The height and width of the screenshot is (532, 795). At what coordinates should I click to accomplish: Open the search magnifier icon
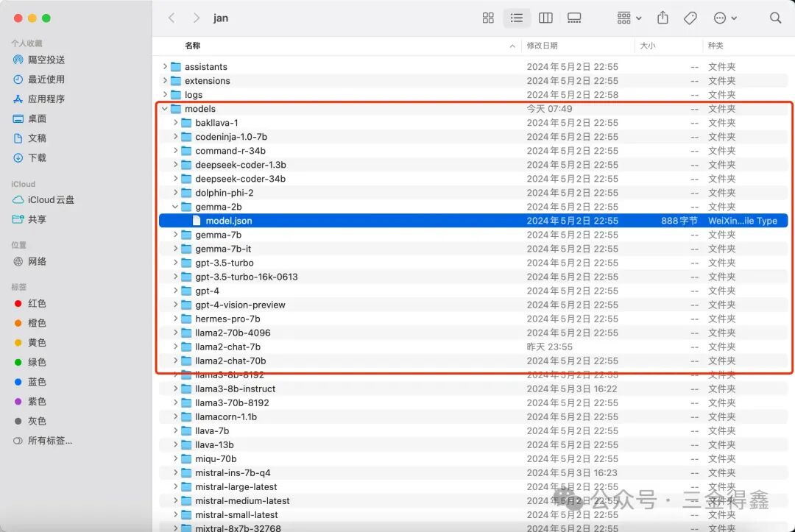coord(775,18)
